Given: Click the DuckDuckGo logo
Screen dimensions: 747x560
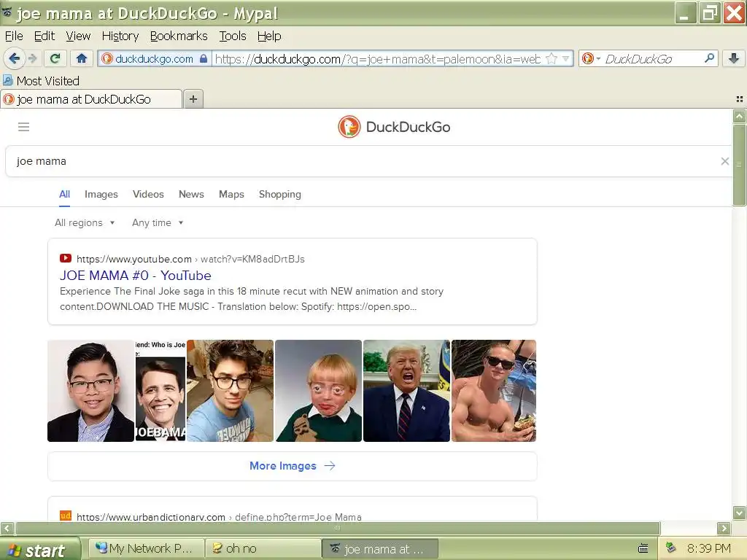Looking at the screenshot, I should click(x=394, y=127).
